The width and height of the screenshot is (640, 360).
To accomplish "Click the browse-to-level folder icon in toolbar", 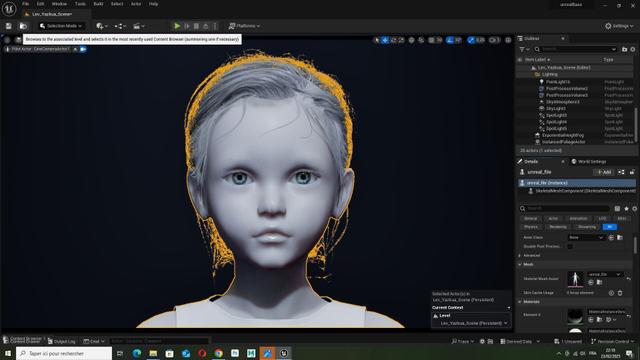I will click(23, 26).
